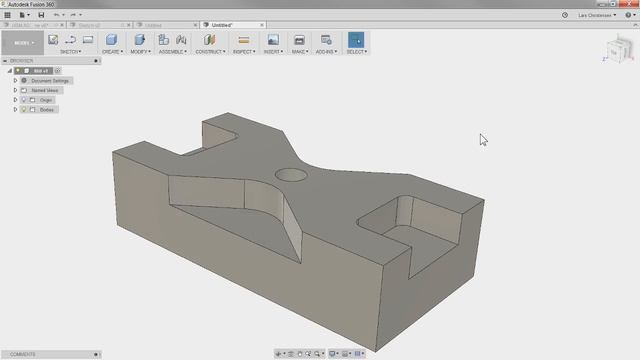Expand the Named Views node
The image size is (640, 360).
tap(16, 90)
